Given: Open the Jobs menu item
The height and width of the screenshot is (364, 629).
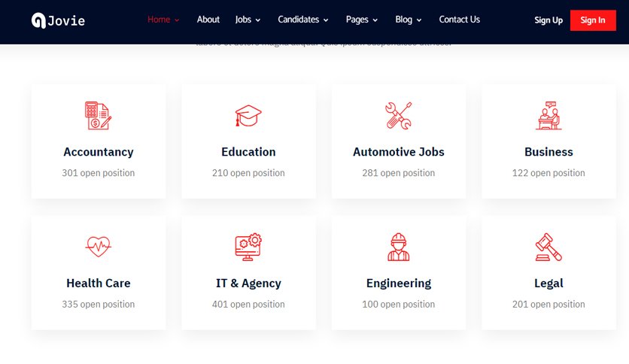Looking at the screenshot, I should coord(243,20).
